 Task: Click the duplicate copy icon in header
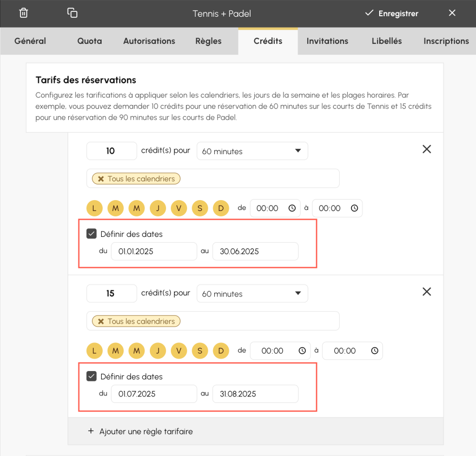tap(72, 13)
